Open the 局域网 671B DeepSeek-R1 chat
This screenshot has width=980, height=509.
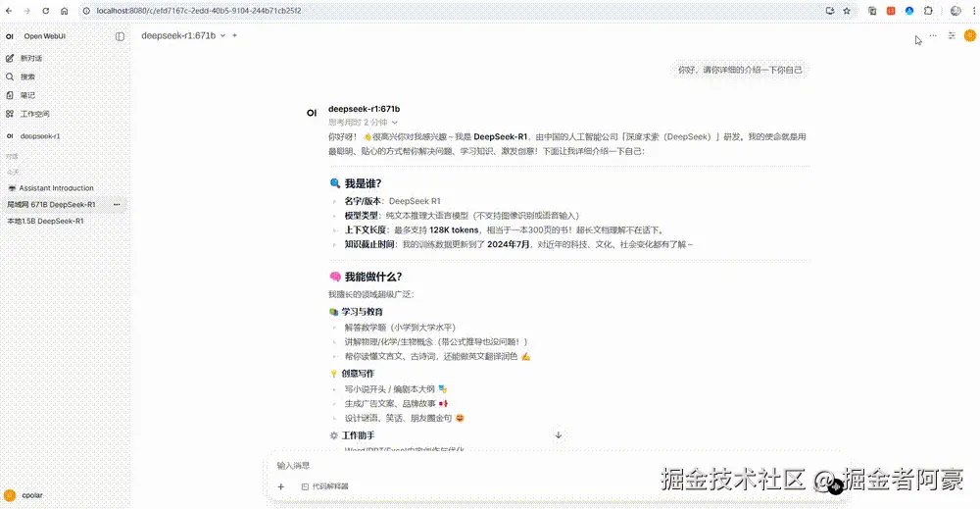coord(51,204)
